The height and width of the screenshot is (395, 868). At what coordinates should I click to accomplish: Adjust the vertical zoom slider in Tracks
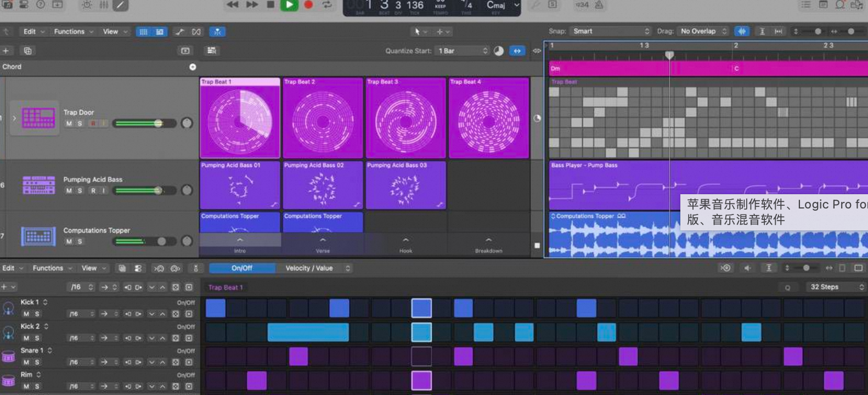(x=818, y=31)
